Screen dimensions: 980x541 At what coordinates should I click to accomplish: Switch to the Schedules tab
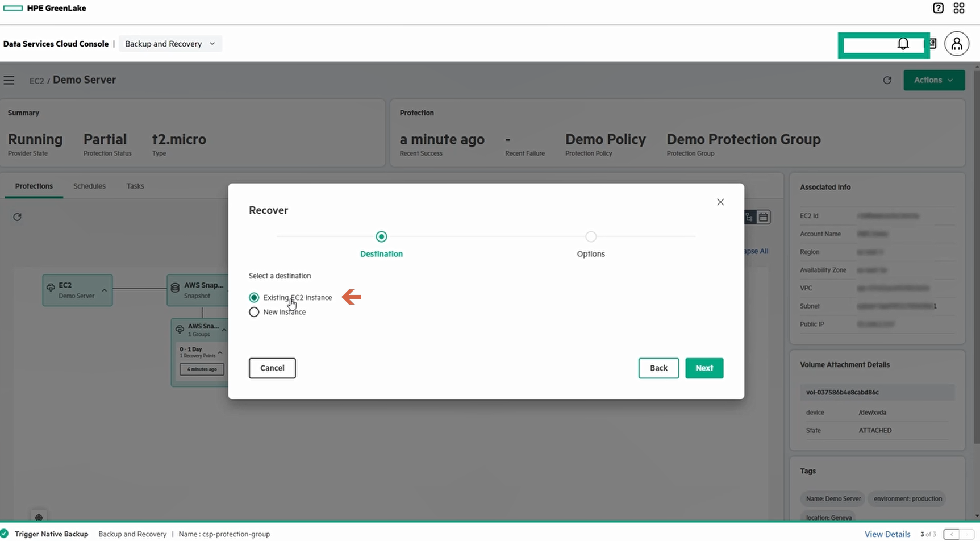tap(89, 186)
